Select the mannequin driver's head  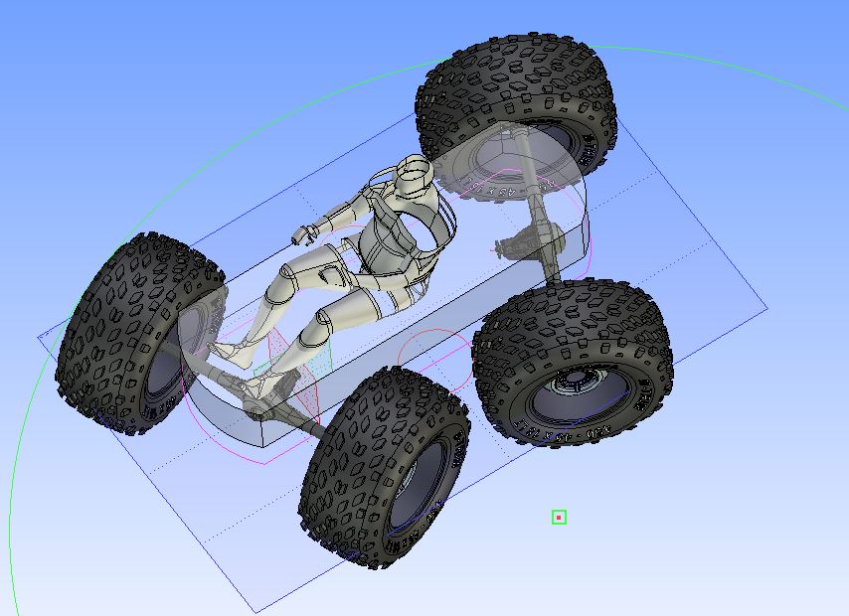(411, 175)
